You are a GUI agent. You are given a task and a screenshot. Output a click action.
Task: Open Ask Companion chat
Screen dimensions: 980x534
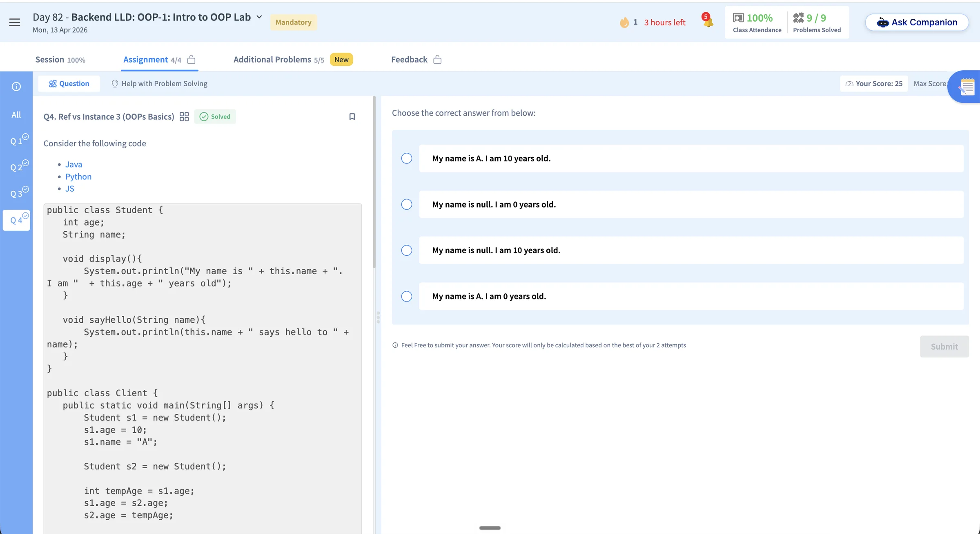pyautogui.click(x=917, y=22)
